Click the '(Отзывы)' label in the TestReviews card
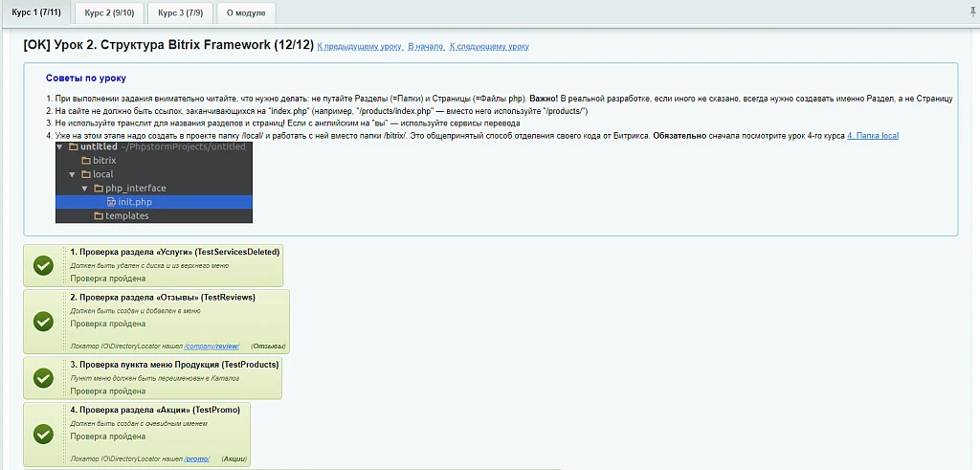980x470 pixels. point(268,347)
